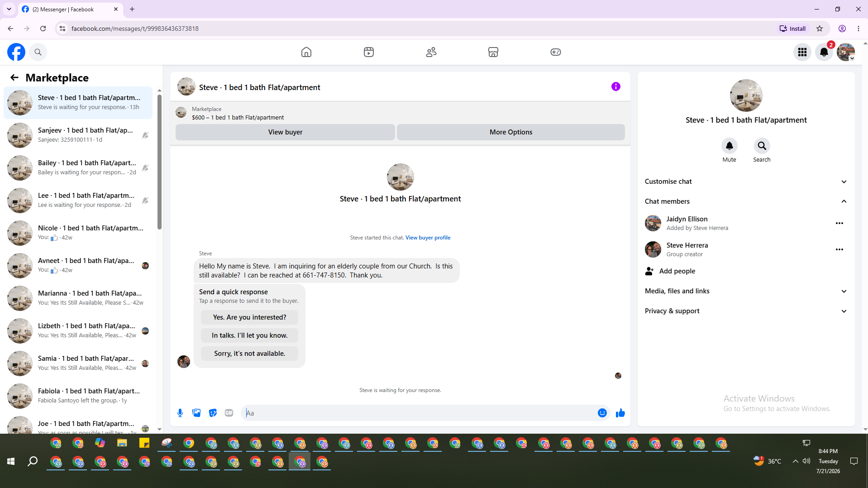The width and height of the screenshot is (868, 488).
Task: Focus the message text input field
Action: pos(419,413)
